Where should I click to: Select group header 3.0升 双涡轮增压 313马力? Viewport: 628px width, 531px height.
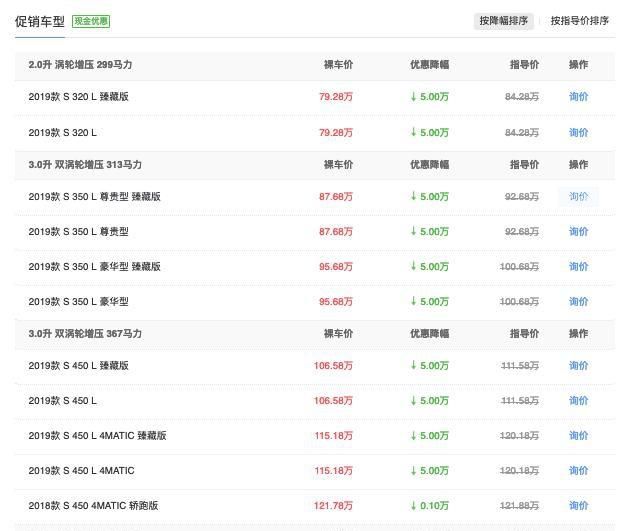[85, 165]
